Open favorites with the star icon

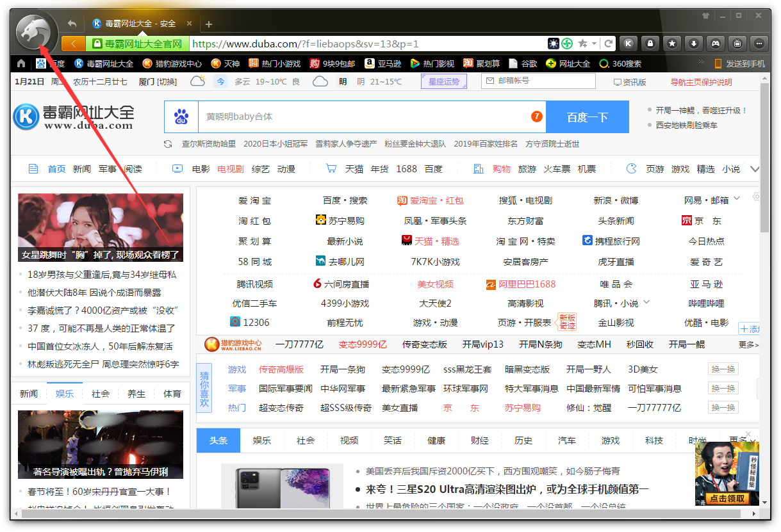pyautogui.click(x=671, y=44)
